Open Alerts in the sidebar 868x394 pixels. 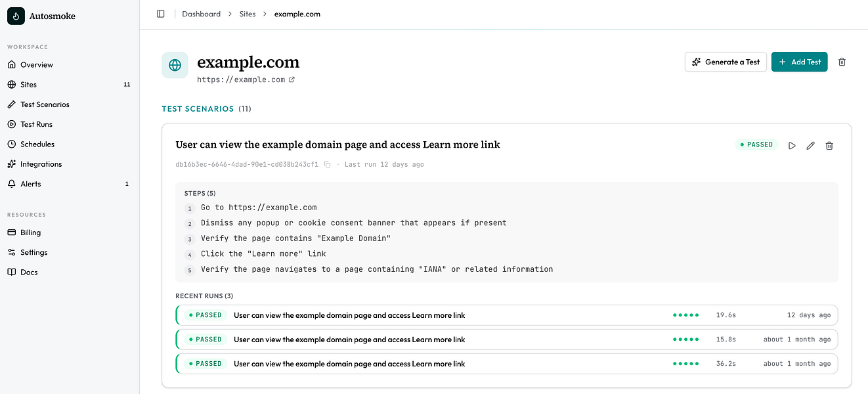click(x=69, y=184)
